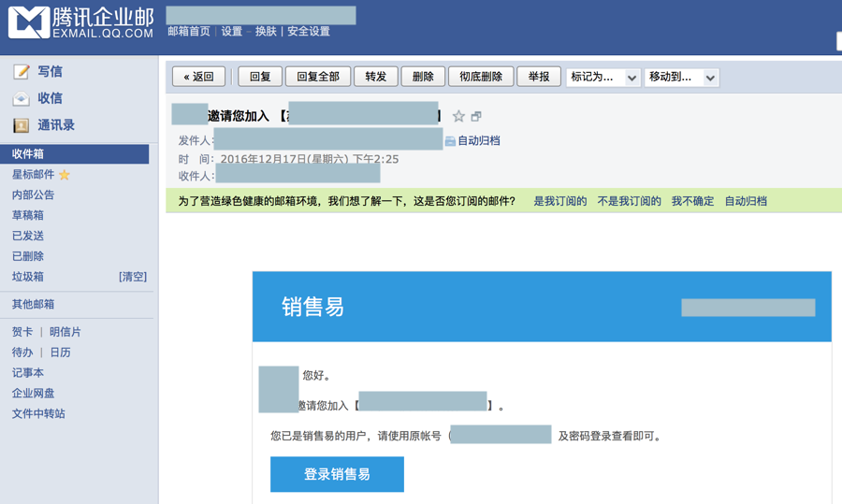Click the 销售易 banner title
Screen dimensions: 842x504
312,307
